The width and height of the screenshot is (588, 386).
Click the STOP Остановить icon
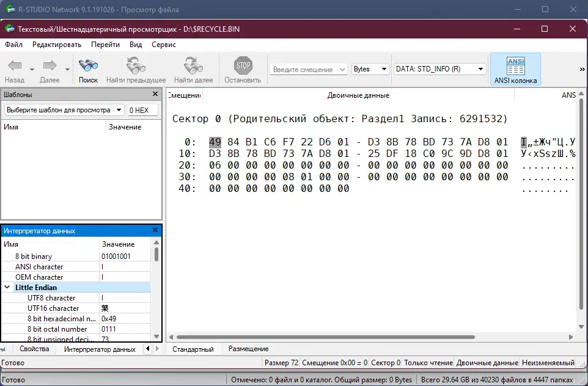pyautogui.click(x=243, y=65)
